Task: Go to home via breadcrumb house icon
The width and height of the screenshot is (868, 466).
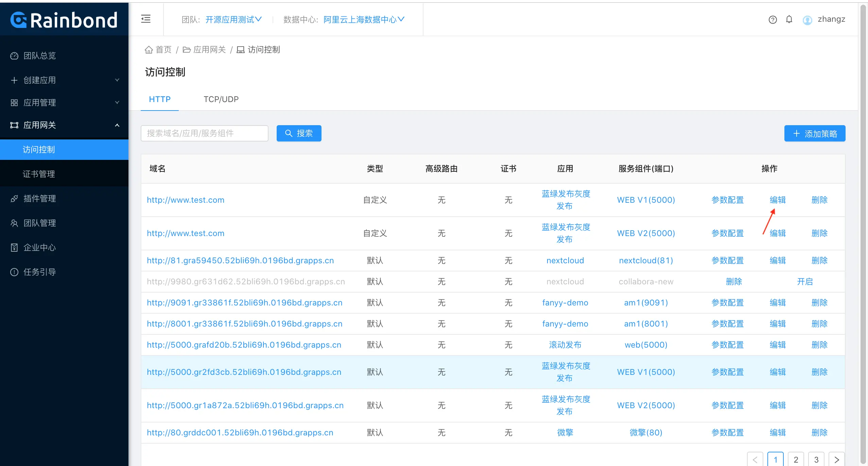Action: click(x=149, y=50)
